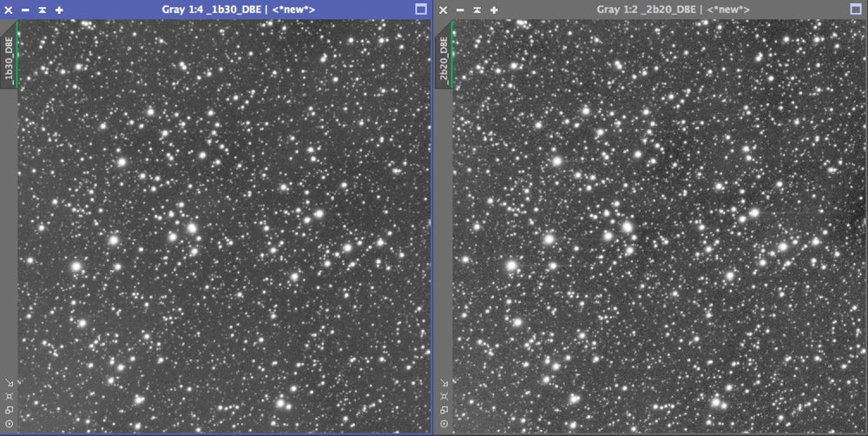The image size is (868, 436).
Task: Maximize _2b20_DBE window using the plus button
Action: [x=493, y=10]
